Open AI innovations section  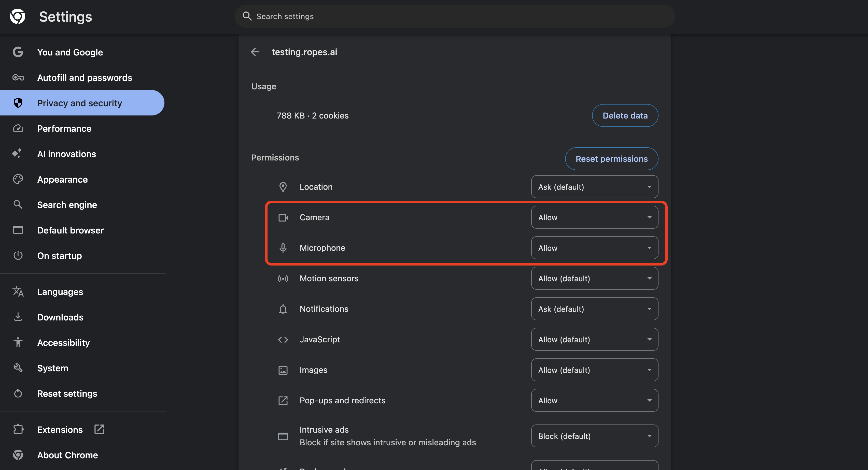coord(82,154)
